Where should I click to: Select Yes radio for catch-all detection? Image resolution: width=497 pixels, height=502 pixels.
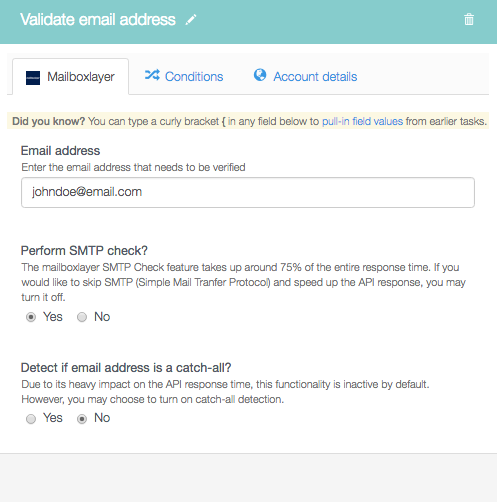31,419
